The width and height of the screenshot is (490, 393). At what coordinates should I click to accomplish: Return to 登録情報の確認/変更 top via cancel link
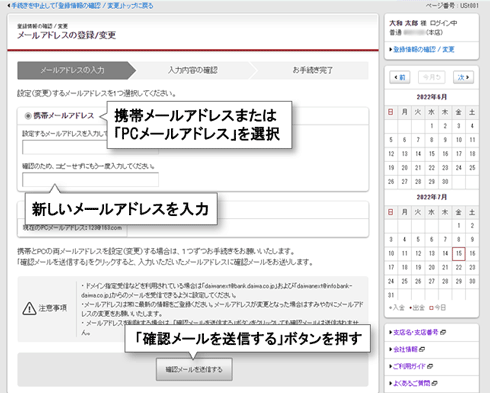click(x=80, y=6)
